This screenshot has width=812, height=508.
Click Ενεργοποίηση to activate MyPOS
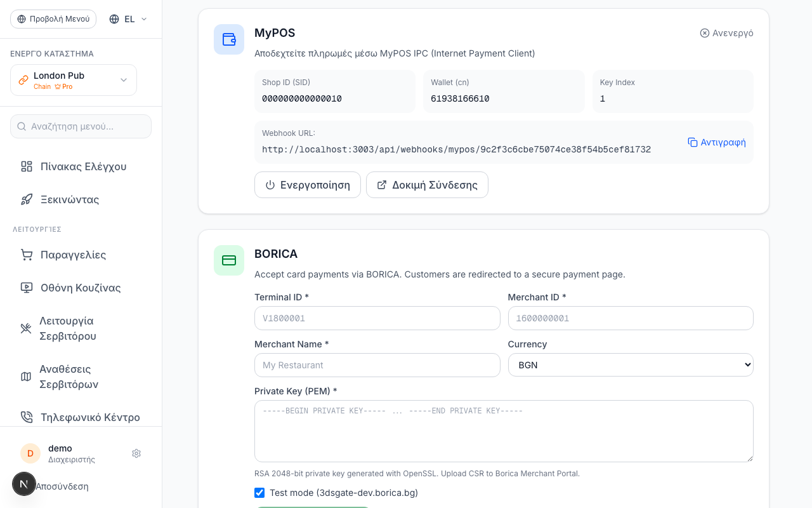(308, 185)
